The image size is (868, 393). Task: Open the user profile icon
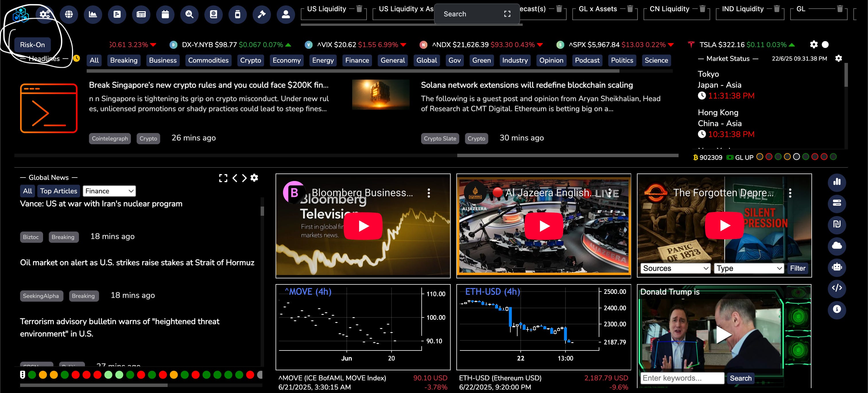pos(286,14)
